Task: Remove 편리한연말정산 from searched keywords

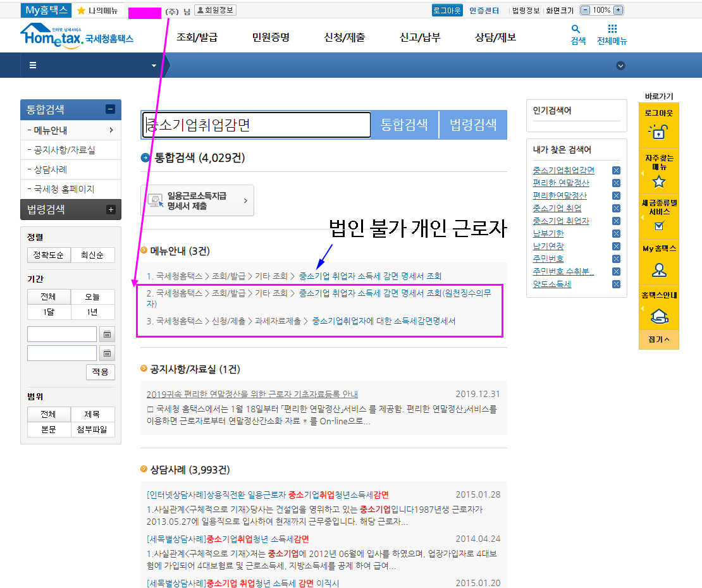Action: coord(616,195)
